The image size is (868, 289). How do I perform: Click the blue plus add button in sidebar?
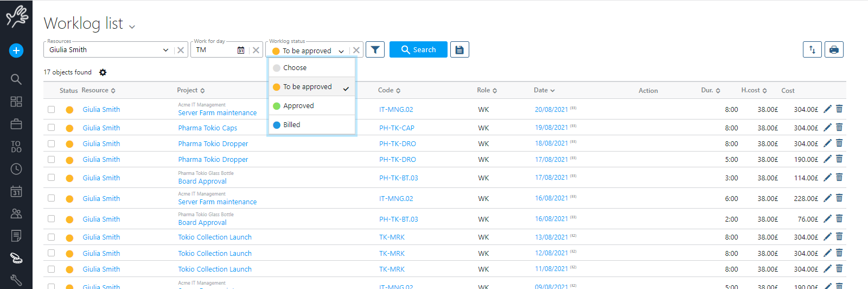[x=16, y=51]
